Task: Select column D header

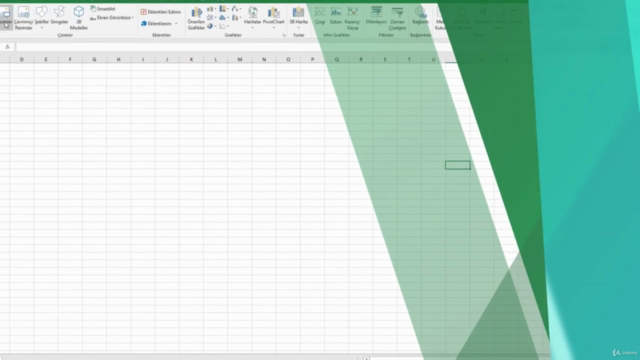Action: (22, 60)
